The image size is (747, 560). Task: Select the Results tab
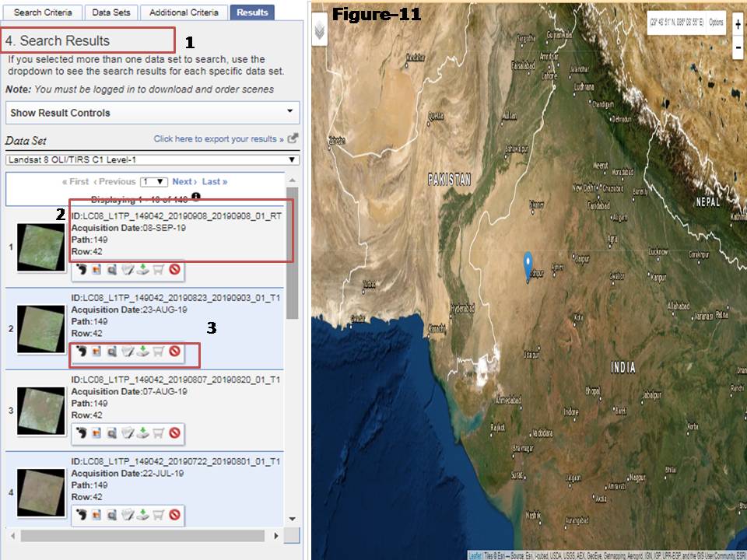(252, 12)
